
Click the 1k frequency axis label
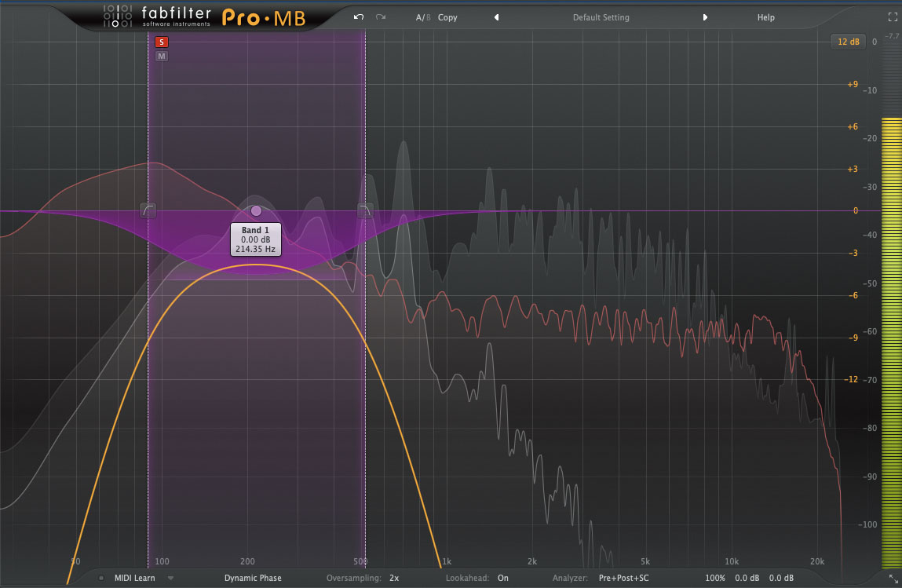pos(447,561)
